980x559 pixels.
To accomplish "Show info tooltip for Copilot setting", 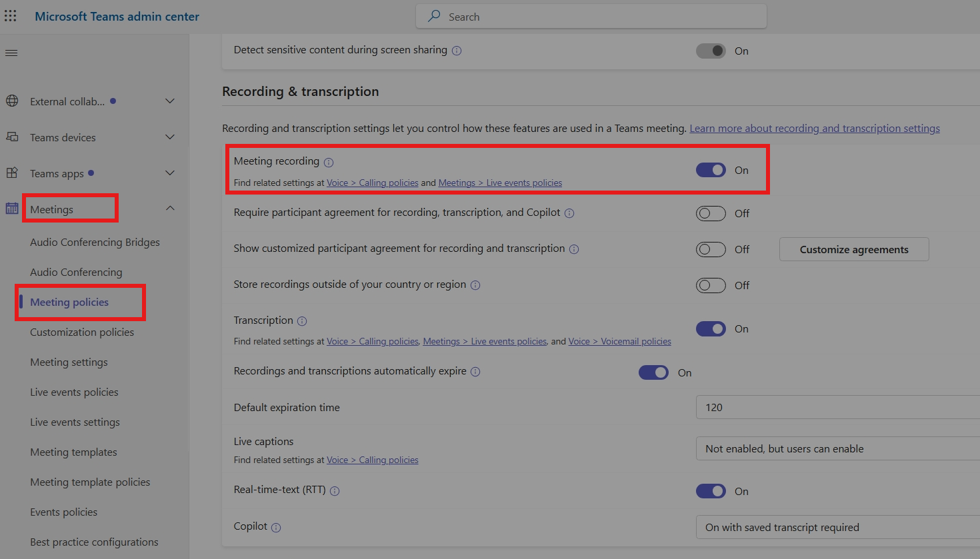I will point(276,528).
